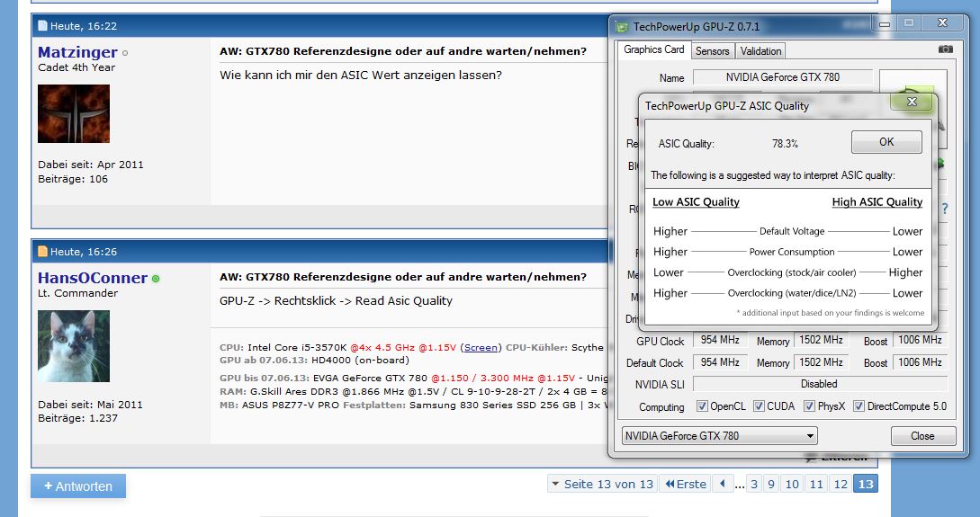Viewport: 980px width, 517px height.
Task: Click the Power Consumption row label
Action: tap(792, 252)
